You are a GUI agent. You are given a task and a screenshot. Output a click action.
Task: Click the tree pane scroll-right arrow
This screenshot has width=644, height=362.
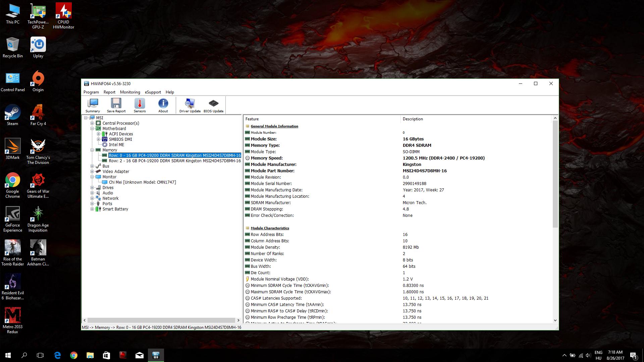[x=238, y=320]
